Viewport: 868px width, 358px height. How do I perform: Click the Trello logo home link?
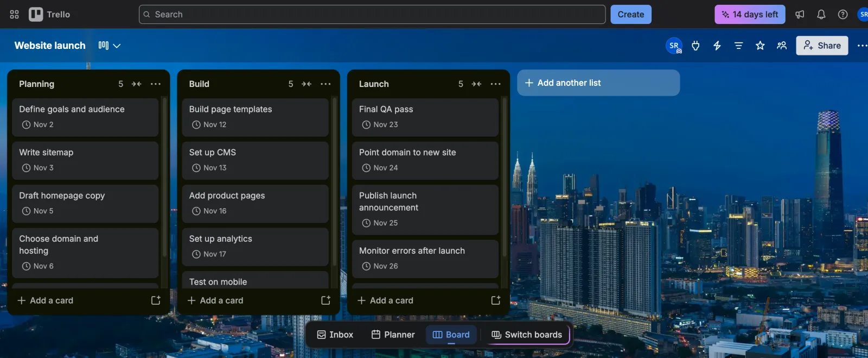click(x=49, y=15)
